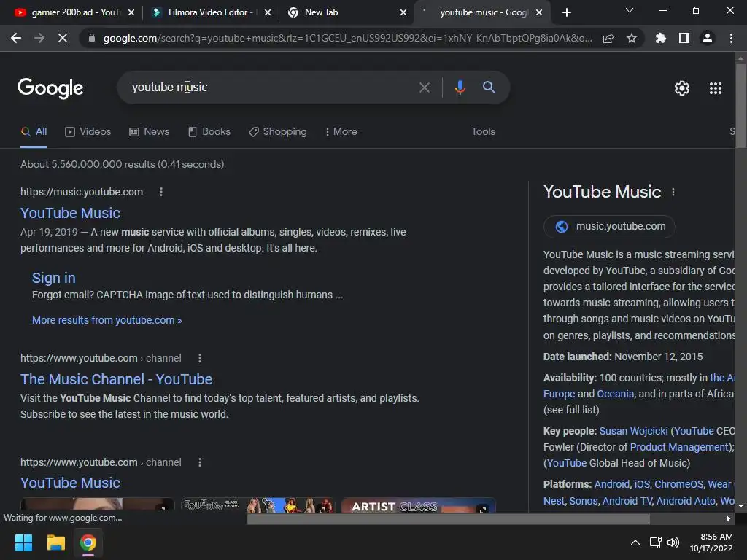Open Chrome's three-dot menu
Screen dimensions: 747x560
coord(731,38)
